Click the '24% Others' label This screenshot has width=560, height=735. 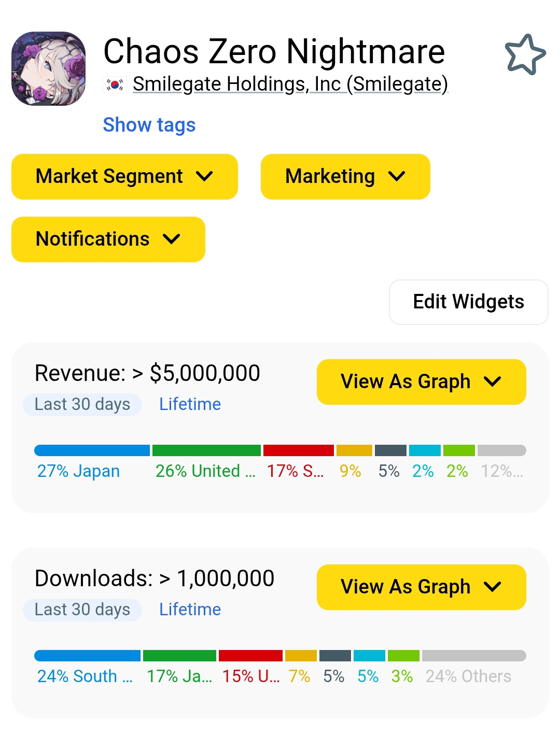(x=468, y=676)
